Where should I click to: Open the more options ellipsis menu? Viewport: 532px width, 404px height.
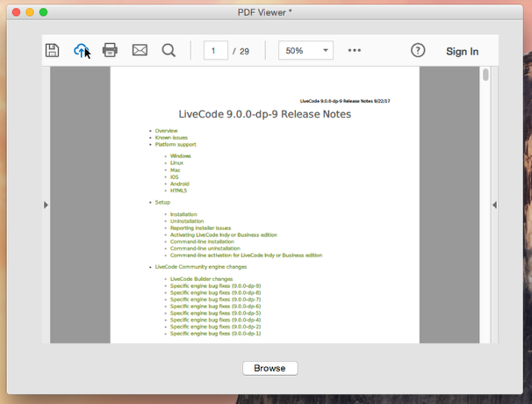coord(355,50)
